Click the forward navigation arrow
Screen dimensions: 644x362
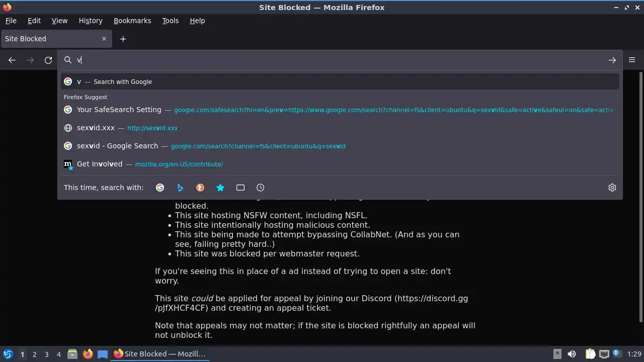point(30,60)
